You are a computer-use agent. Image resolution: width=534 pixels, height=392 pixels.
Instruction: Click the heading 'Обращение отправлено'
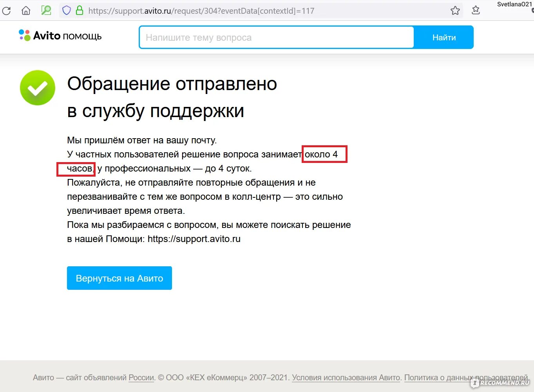click(x=172, y=84)
